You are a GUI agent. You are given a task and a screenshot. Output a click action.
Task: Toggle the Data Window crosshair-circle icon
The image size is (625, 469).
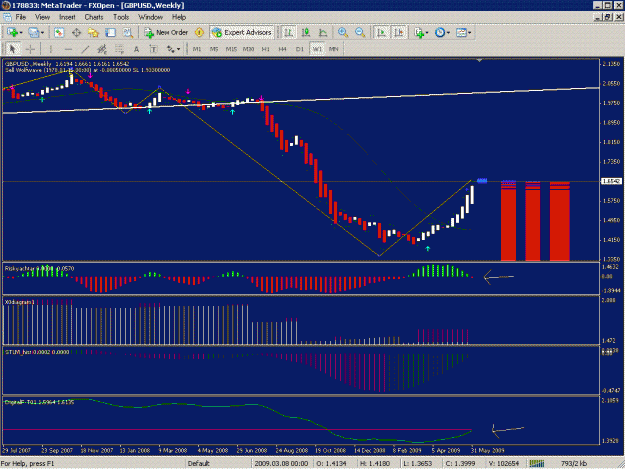76,32
